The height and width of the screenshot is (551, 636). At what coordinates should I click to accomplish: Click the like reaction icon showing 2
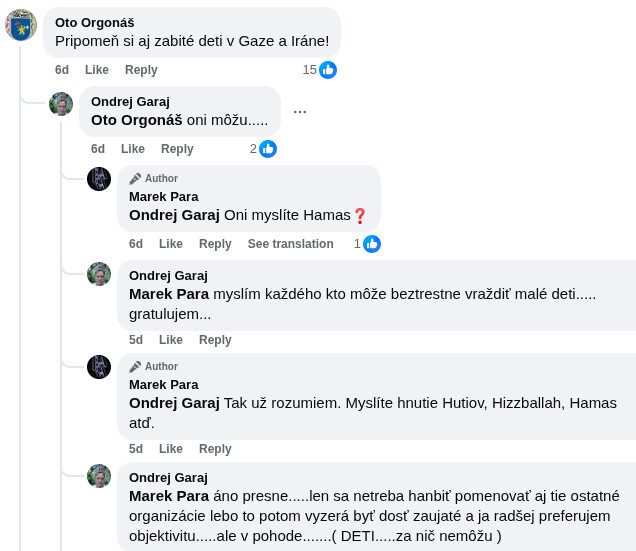pos(267,149)
